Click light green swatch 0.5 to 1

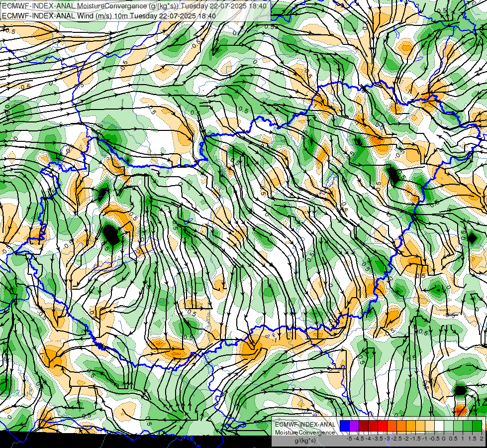click(458, 426)
